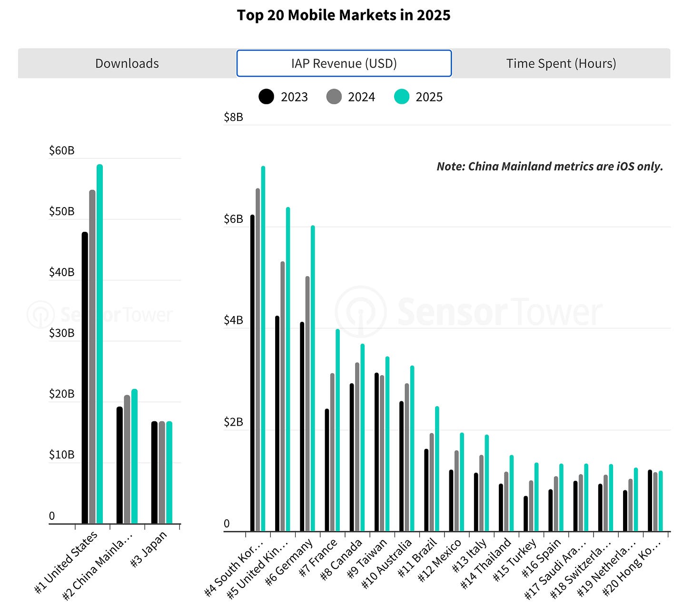Click the #10 Australia axis label

[387, 564]
